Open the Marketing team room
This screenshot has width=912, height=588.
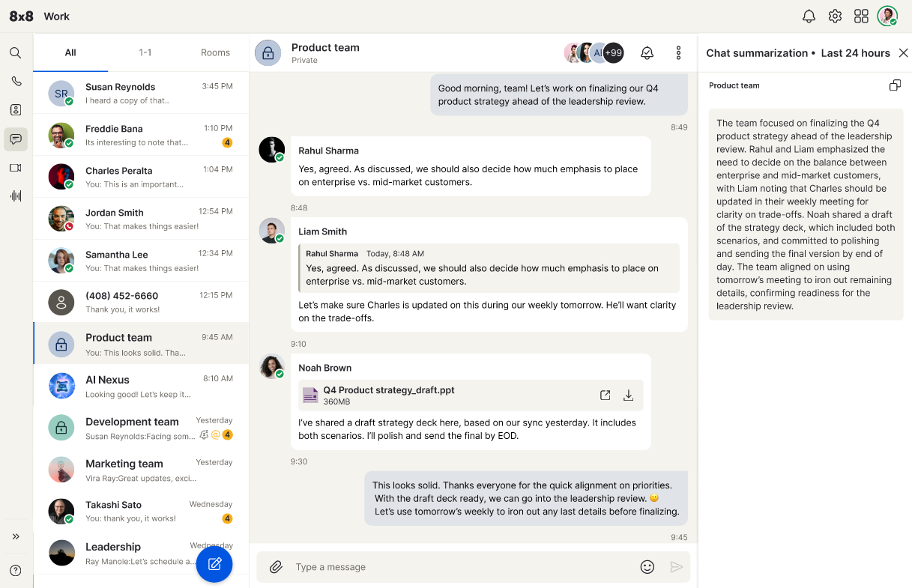point(141,470)
